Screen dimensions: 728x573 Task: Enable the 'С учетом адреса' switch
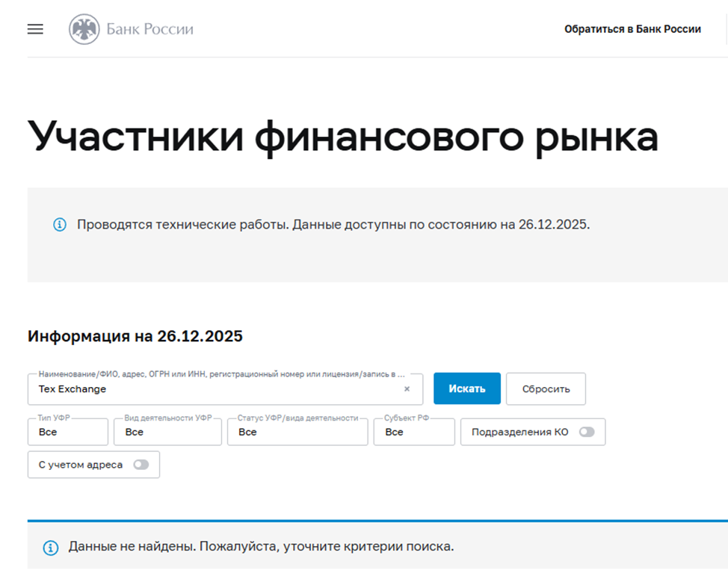(141, 465)
